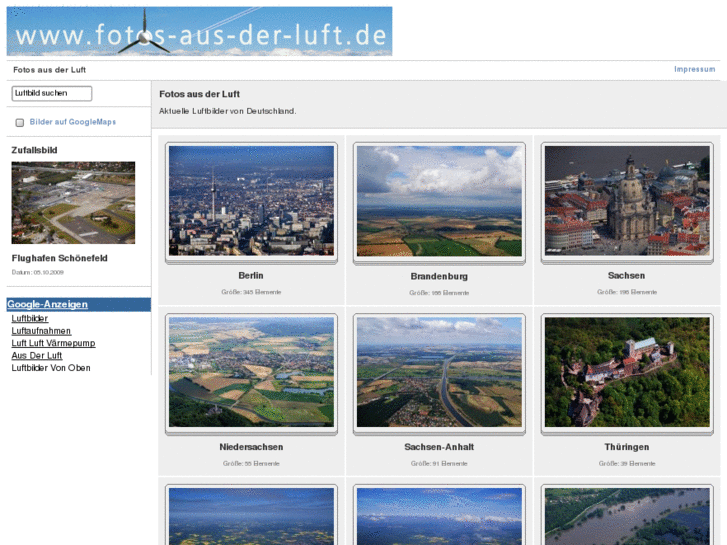Open the Thüringen castle album thumbnail

(627, 372)
